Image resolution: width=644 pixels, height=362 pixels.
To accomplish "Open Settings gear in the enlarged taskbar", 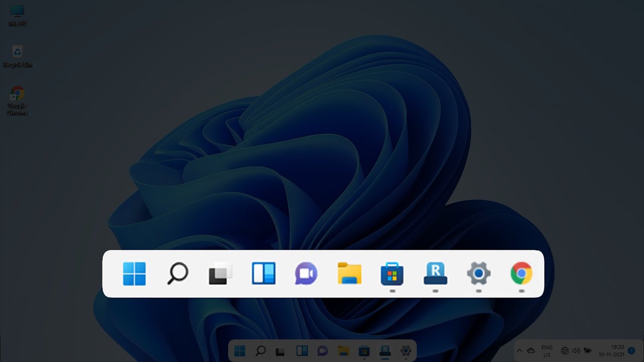I will (478, 274).
